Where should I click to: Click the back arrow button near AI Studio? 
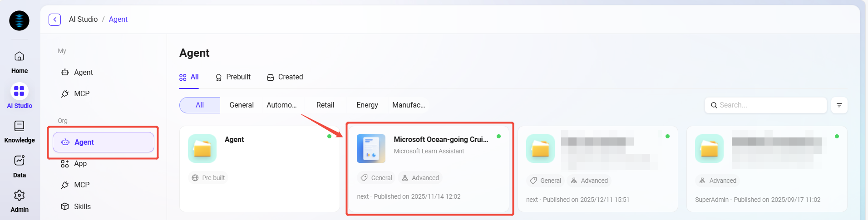54,20
